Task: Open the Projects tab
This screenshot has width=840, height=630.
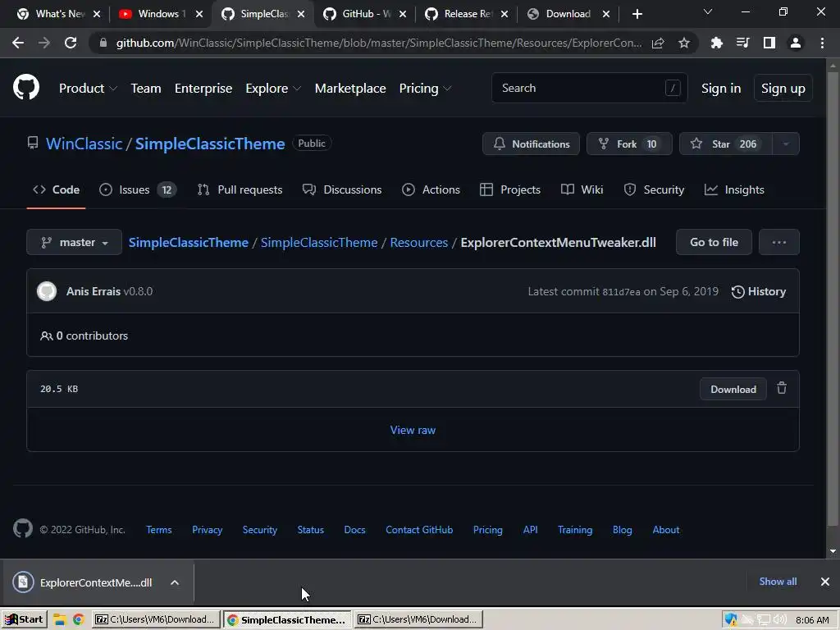Action: click(510, 189)
